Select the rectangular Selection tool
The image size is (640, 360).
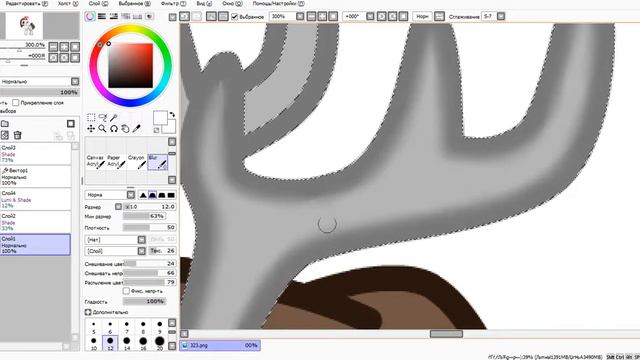tap(91, 118)
